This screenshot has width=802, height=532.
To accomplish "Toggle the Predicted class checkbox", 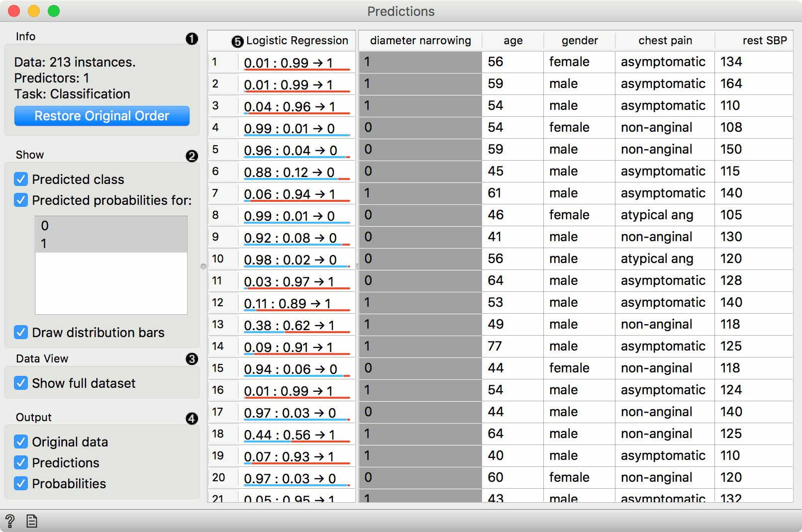I will click(x=21, y=179).
